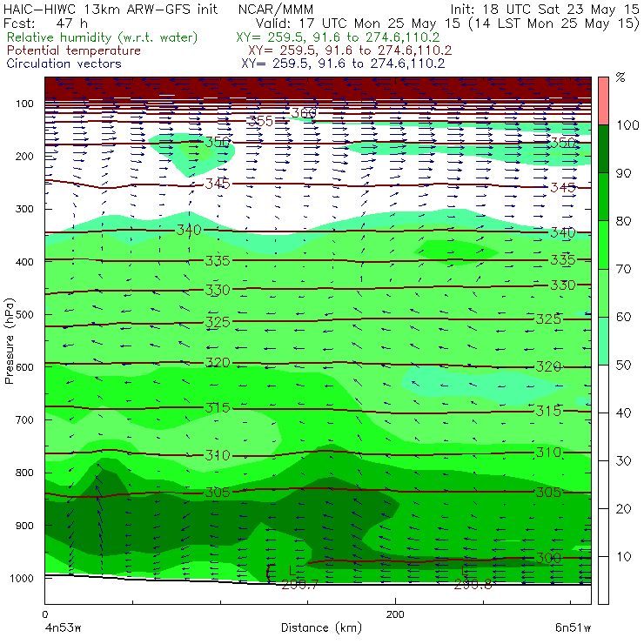Screen dimensions: 644x644
Task: Click the light aqua 50–60% color bar segment
Action: pyautogui.click(x=603, y=341)
